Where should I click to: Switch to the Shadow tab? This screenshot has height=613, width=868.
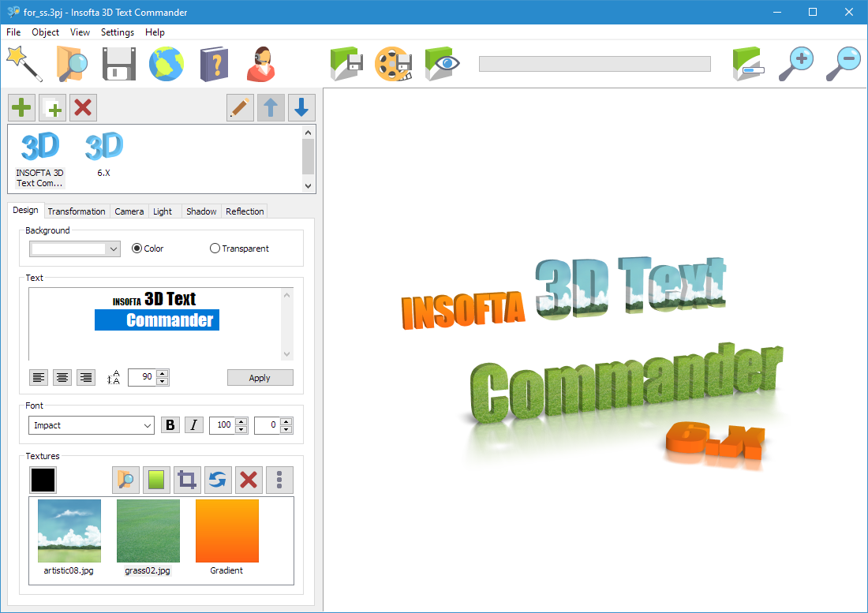[x=201, y=211]
